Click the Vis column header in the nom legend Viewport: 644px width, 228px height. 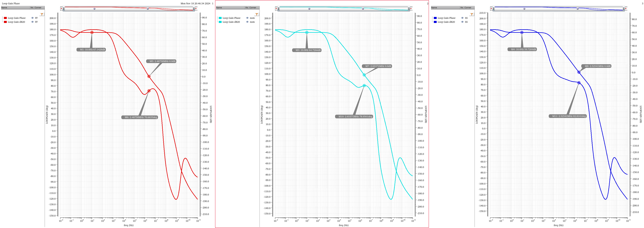[x=247, y=8]
